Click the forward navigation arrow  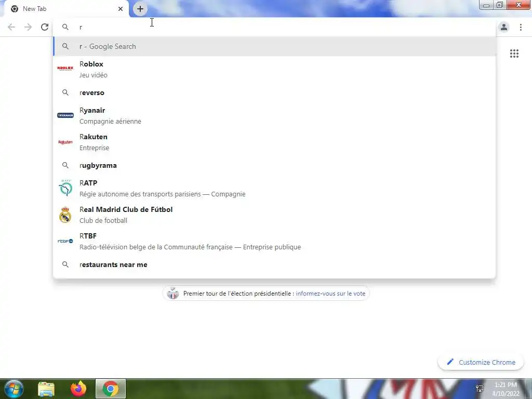[x=28, y=27]
